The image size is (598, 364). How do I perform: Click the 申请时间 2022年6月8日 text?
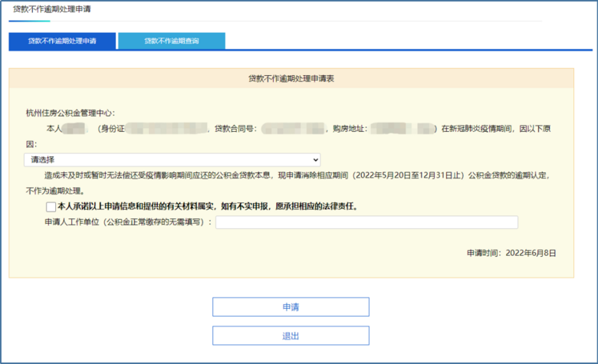(511, 252)
